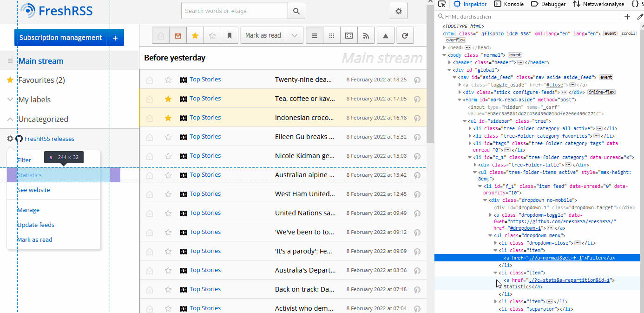Choose Mark as read in feed dropdown menu
Screen dimensions: 644x313
click(x=34, y=240)
